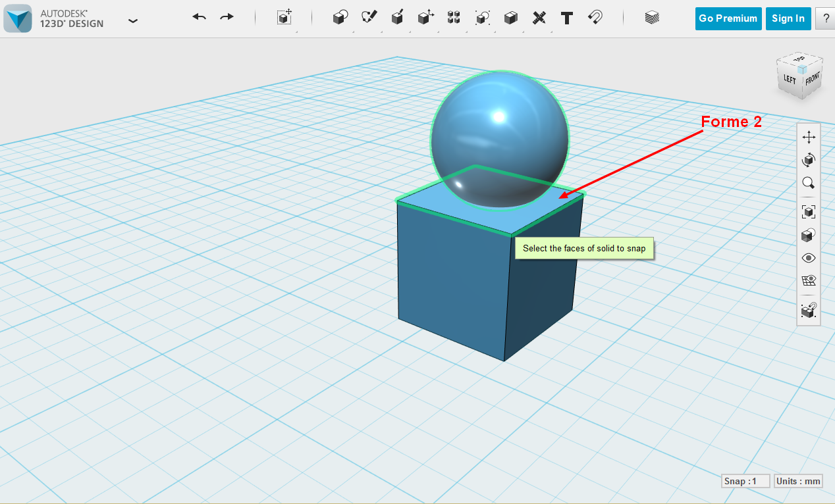Click the Sign In button
835x504 pixels.
[788, 18]
